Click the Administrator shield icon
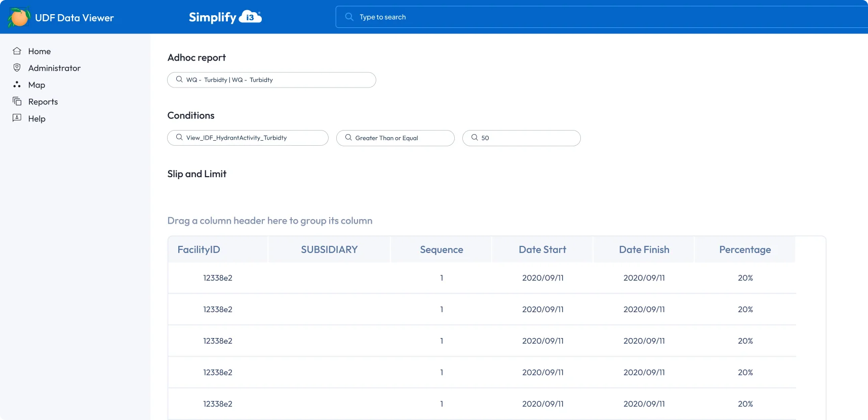Screen dimensions: 868x420 pos(17,68)
